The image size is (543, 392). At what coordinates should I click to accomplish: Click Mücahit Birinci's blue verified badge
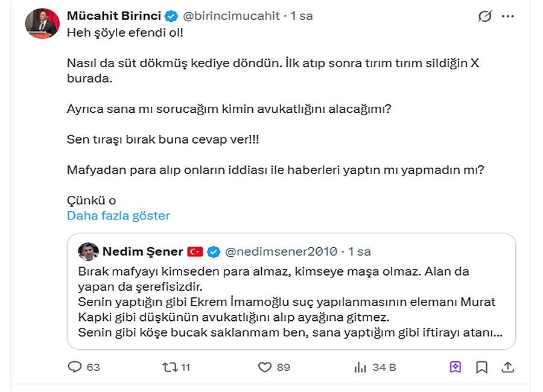(171, 16)
